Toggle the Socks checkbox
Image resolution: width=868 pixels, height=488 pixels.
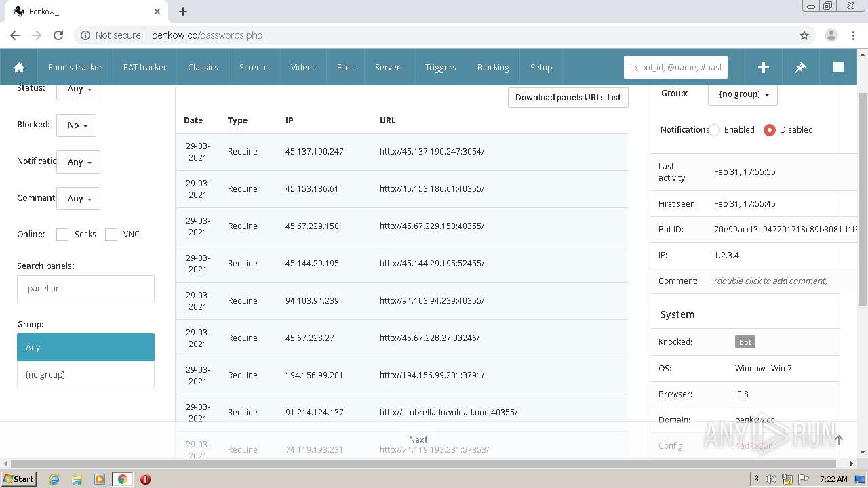[62, 235]
